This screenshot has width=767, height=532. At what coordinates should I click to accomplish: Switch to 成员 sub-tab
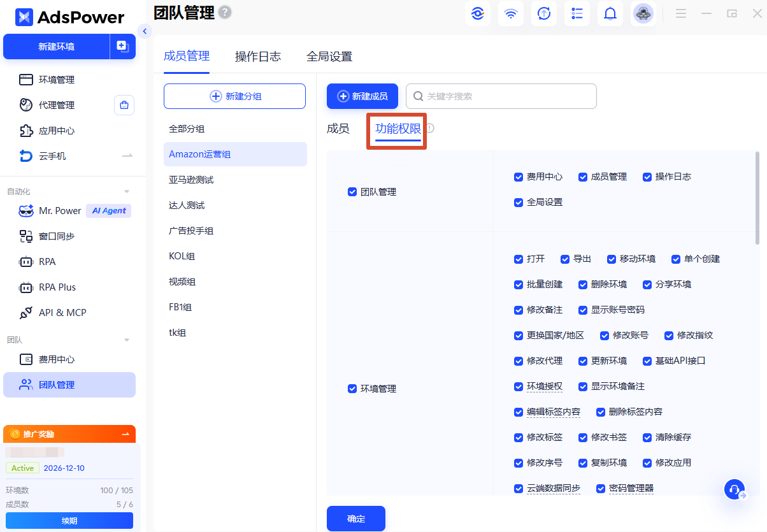click(338, 129)
